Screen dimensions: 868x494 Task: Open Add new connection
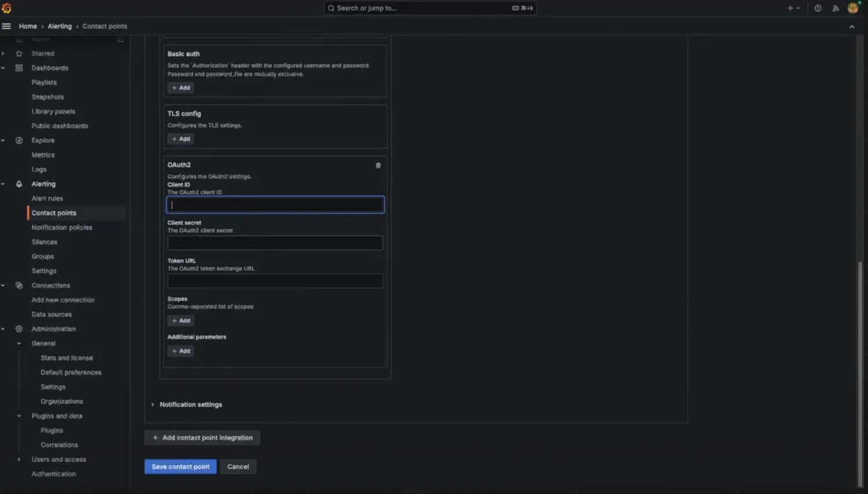[x=63, y=300]
